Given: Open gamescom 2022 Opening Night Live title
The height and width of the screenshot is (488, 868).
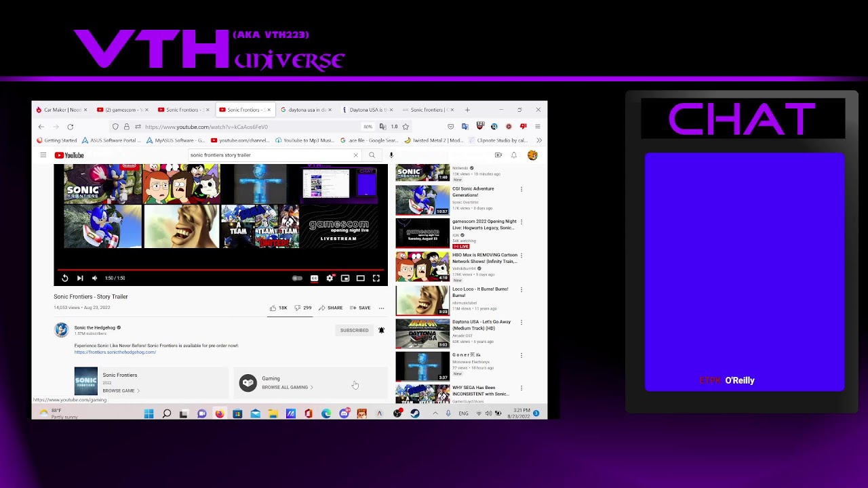Looking at the screenshot, I should [x=484, y=224].
